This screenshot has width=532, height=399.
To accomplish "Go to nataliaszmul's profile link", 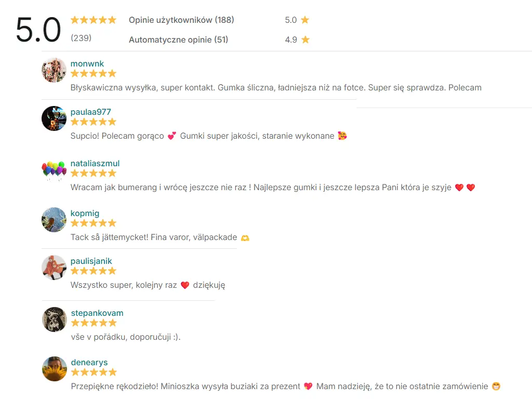I will point(95,164).
